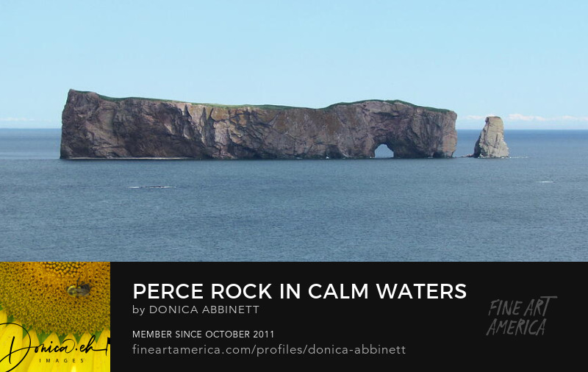Click the title 'Perce Rock in Calm Waters'

[300, 291]
